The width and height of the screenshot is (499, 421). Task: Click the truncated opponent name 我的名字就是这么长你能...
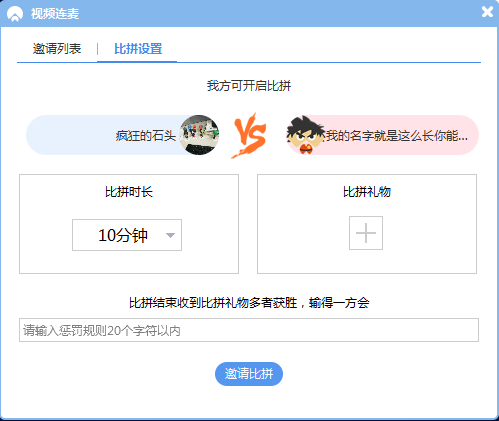tap(397, 136)
